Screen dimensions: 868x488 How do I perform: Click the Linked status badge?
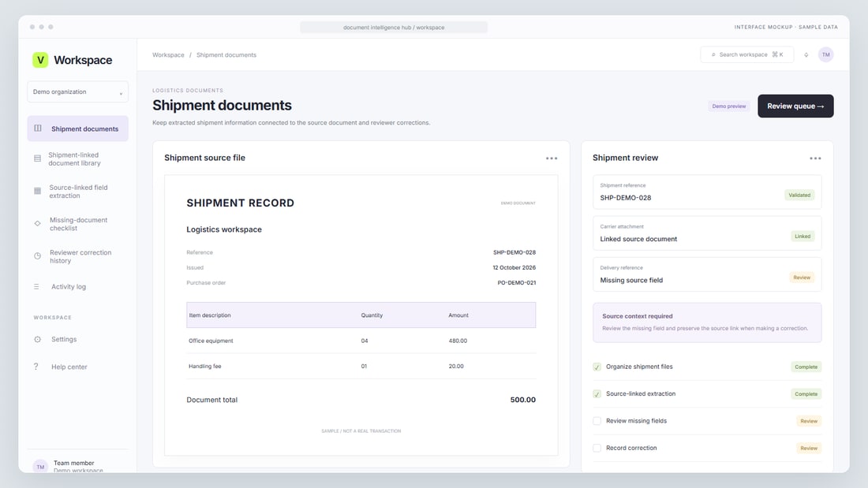[x=803, y=237]
